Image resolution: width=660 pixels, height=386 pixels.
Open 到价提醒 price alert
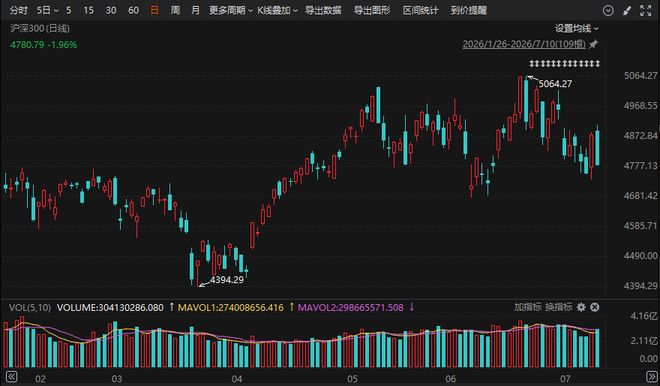(468, 11)
